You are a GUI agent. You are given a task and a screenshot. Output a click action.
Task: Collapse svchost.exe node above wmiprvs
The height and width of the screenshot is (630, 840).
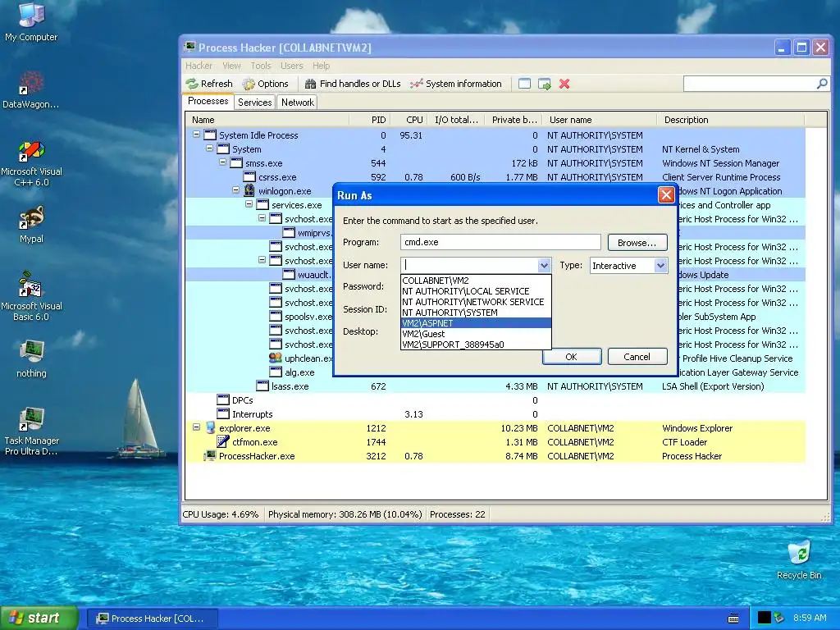pyautogui.click(x=262, y=218)
